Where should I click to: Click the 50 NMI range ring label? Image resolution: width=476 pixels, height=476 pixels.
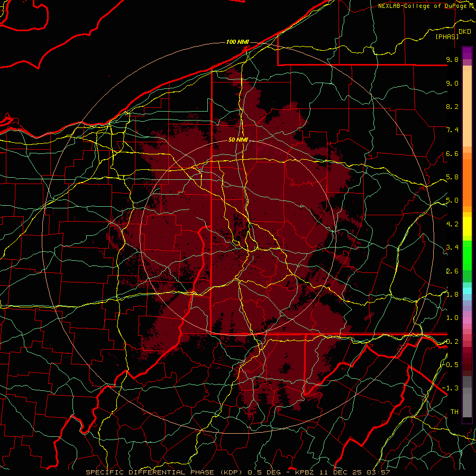(x=239, y=140)
